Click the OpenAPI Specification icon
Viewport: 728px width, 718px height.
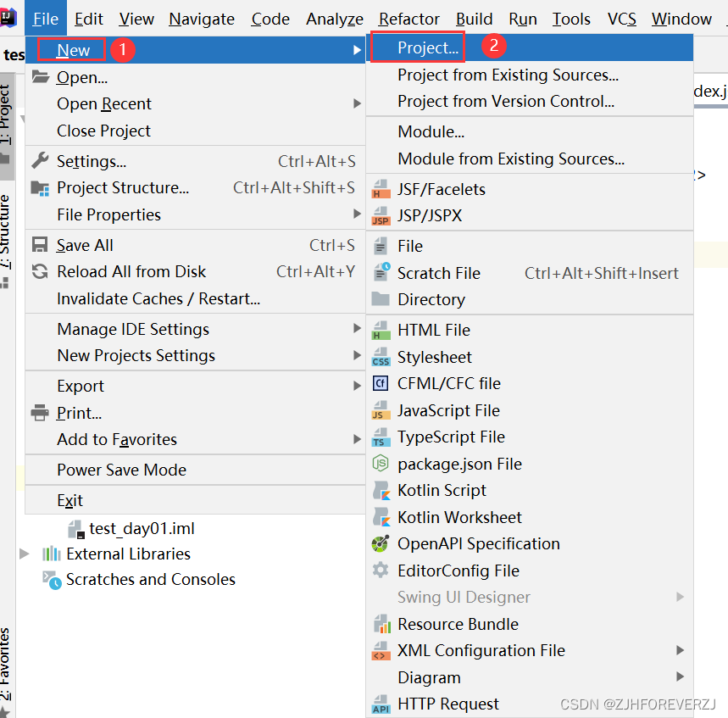(x=381, y=543)
